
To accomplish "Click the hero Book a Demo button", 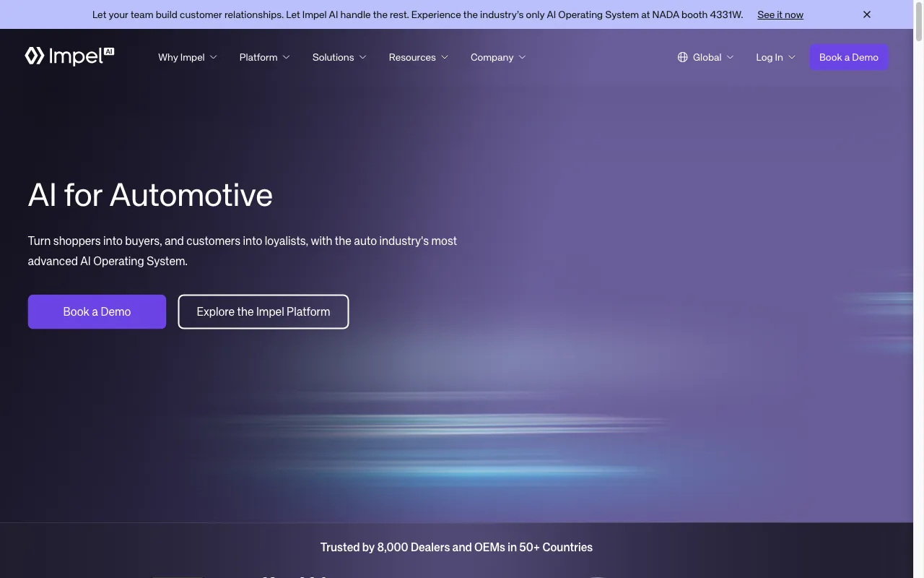I will (97, 311).
